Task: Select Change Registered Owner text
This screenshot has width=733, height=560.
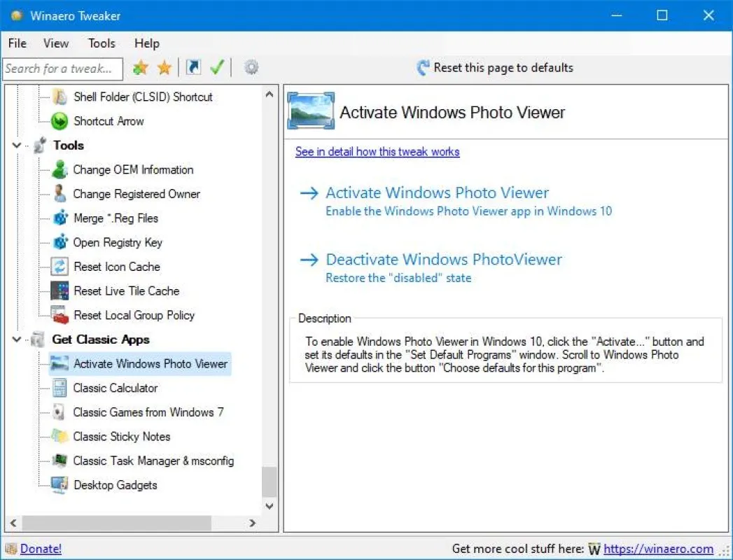Action: click(x=137, y=194)
